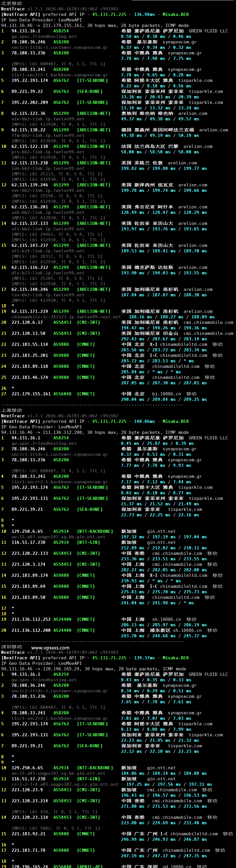Click location 奥地利 维也纳 维也纳
The height and width of the screenshot is (868, 236).
147,113
